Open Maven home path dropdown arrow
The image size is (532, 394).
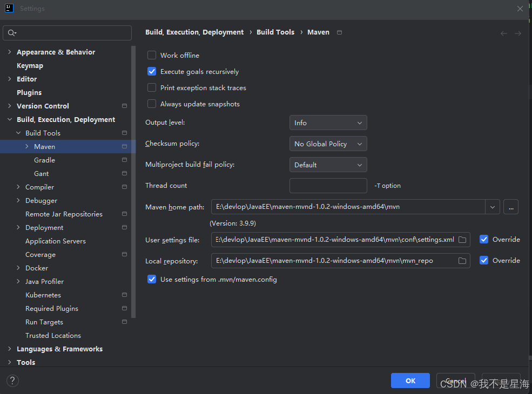pos(493,207)
